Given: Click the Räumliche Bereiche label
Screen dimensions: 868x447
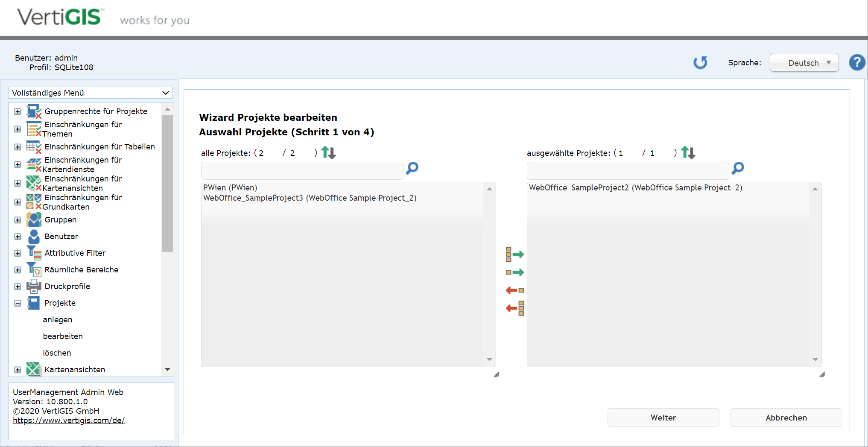Looking at the screenshot, I should [x=82, y=270].
